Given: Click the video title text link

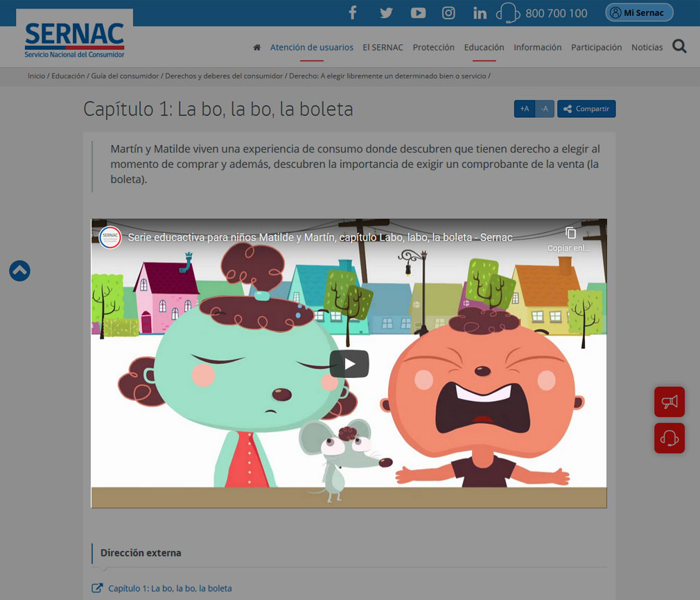Looking at the screenshot, I should tap(320, 237).
